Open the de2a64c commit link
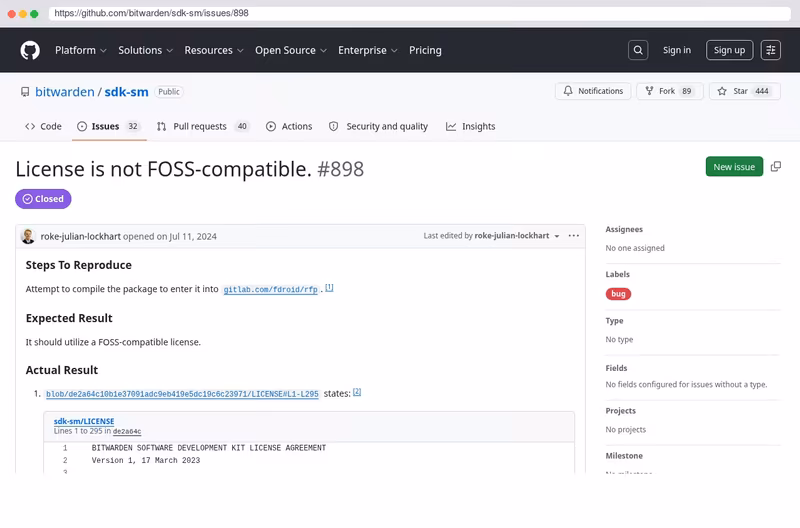 tap(127, 431)
